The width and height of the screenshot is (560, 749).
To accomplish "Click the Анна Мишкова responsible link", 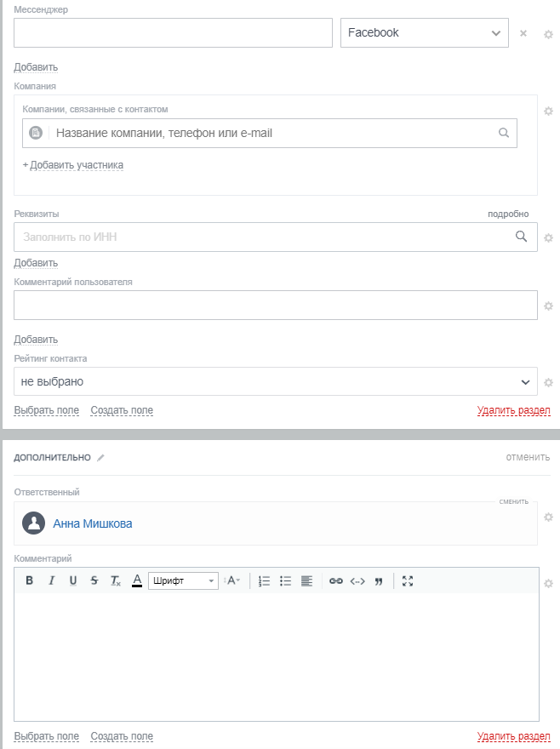I will coord(93,523).
